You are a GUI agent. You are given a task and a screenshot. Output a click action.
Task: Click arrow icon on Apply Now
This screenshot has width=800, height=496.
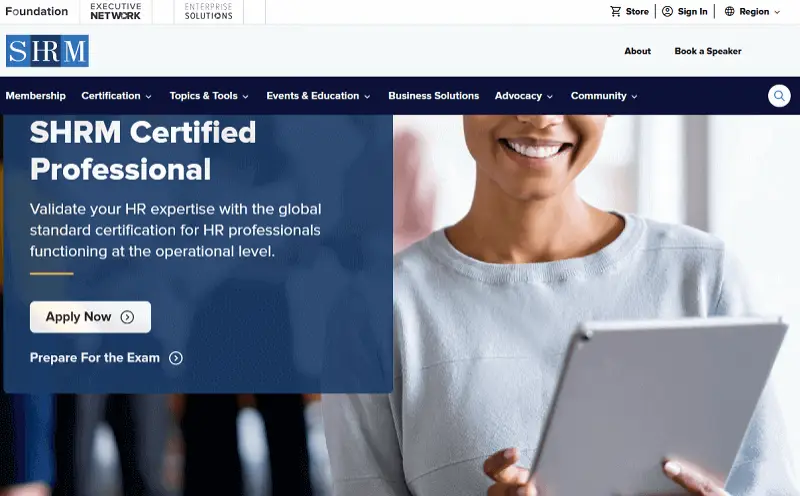tap(127, 317)
